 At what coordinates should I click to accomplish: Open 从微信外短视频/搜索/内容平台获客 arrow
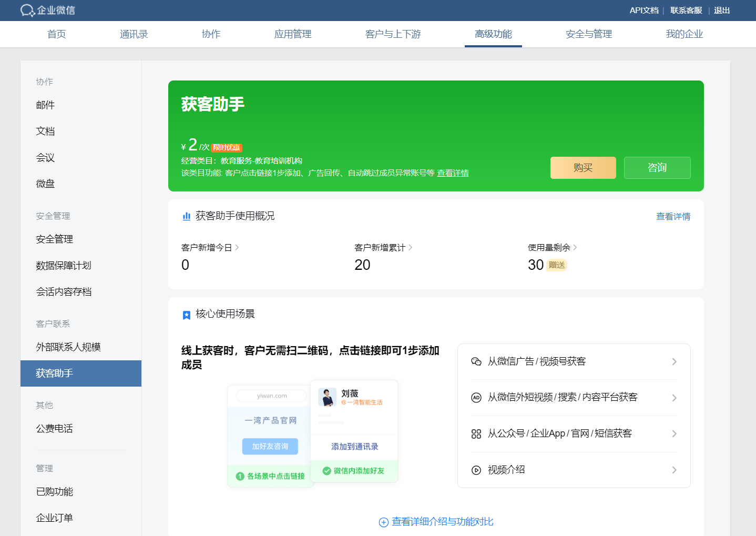[x=675, y=398]
